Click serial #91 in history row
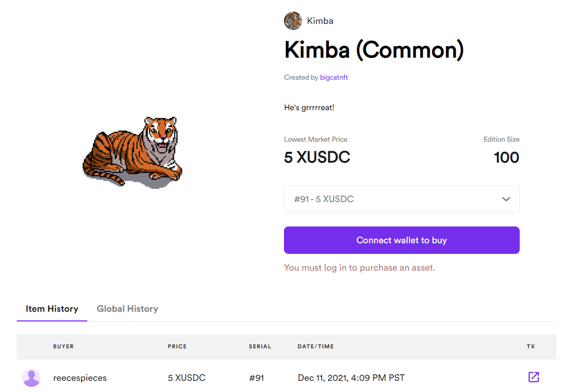The image size is (570, 392). click(257, 378)
